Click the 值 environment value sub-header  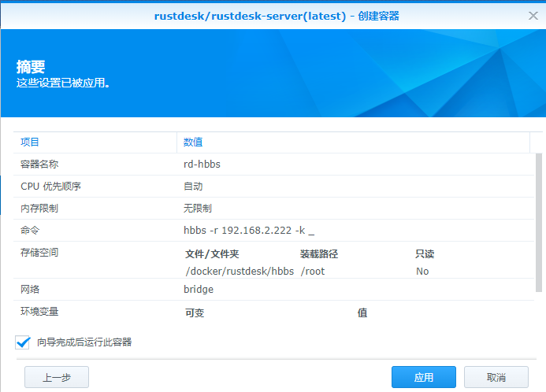click(362, 313)
